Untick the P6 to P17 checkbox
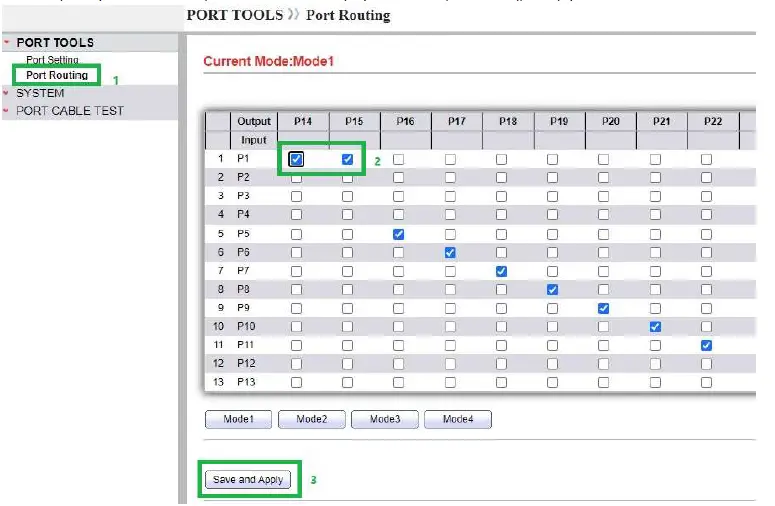 point(450,252)
